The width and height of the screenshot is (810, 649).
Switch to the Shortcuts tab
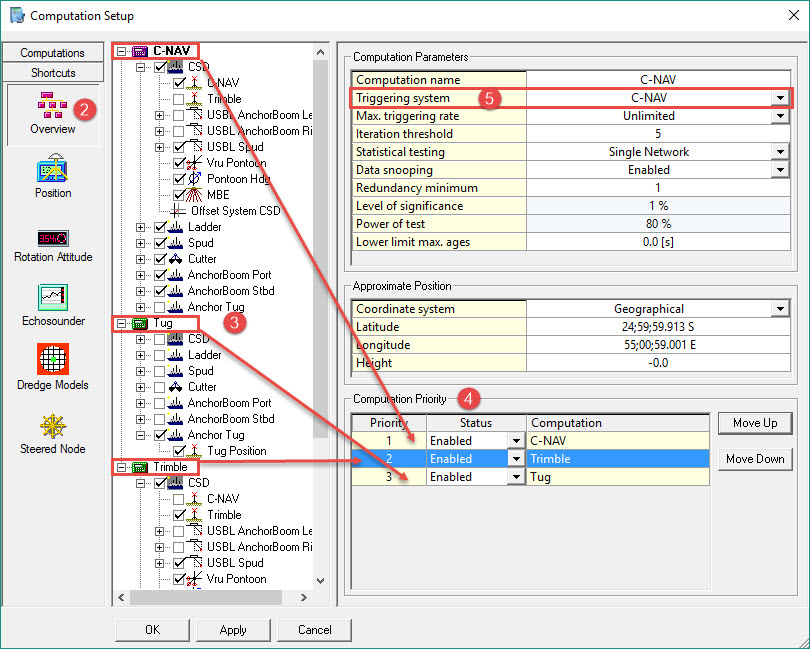(52, 73)
